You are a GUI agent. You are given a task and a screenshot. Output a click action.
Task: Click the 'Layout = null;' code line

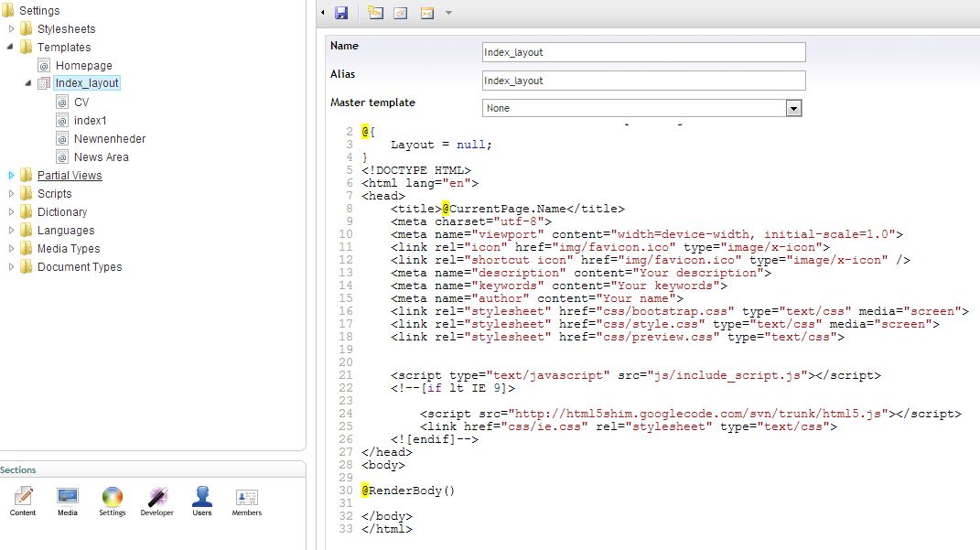click(441, 145)
